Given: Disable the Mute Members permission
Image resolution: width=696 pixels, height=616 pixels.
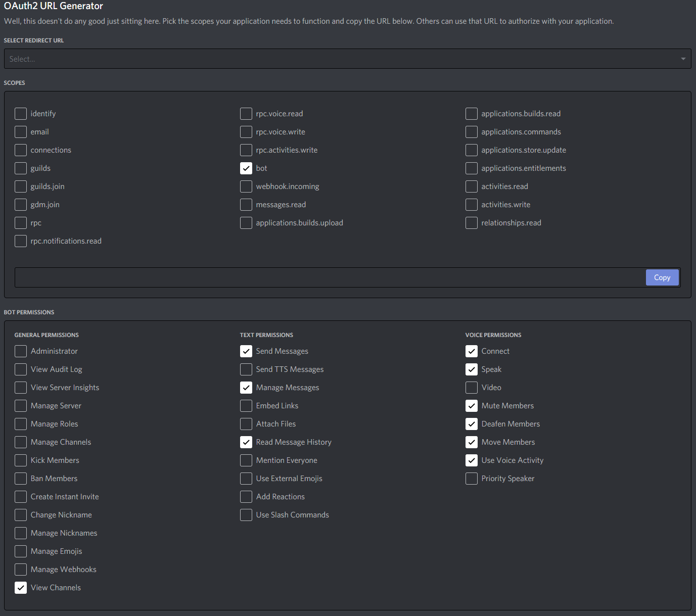Looking at the screenshot, I should 471,405.
